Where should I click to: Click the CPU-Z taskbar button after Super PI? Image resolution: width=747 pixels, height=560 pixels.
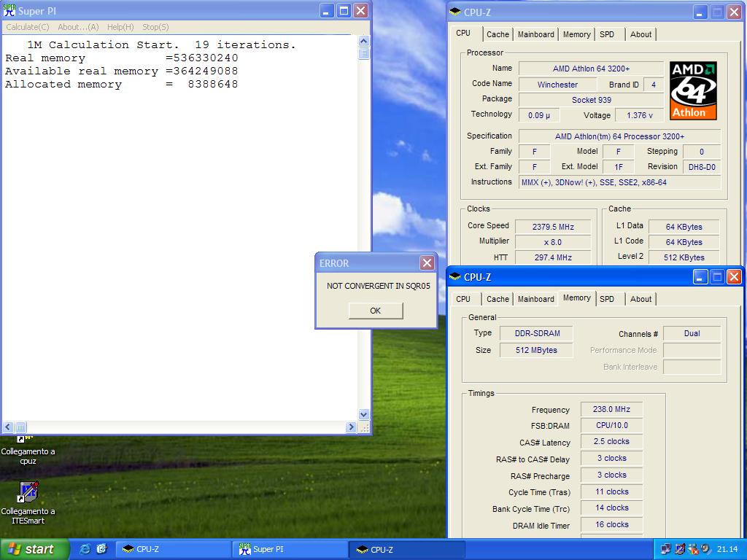click(406, 549)
